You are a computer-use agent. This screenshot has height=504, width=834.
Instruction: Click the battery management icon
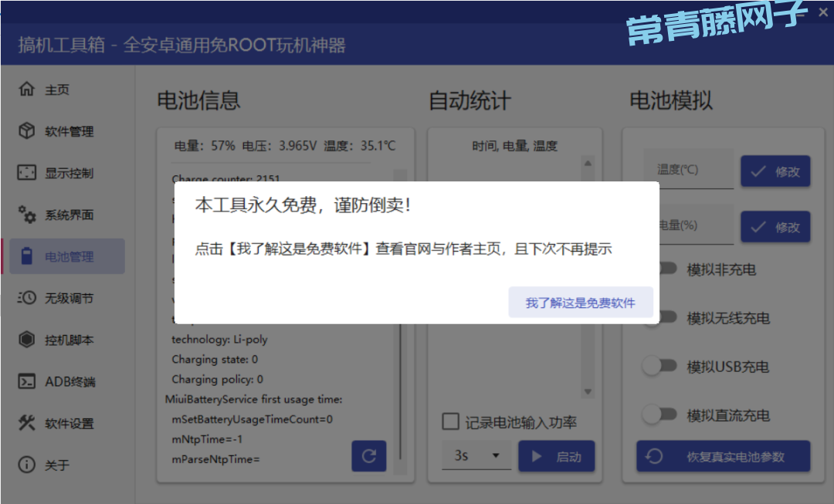click(x=27, y=256)
